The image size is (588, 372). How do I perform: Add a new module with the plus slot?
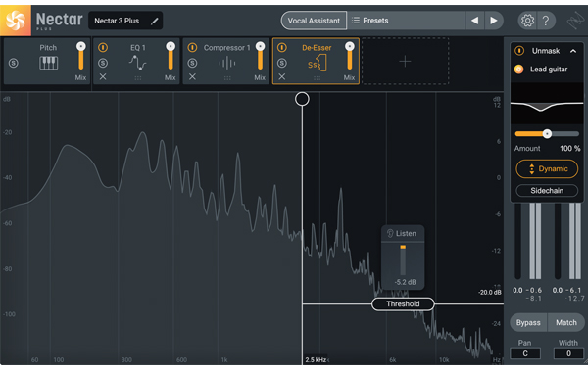406,61
